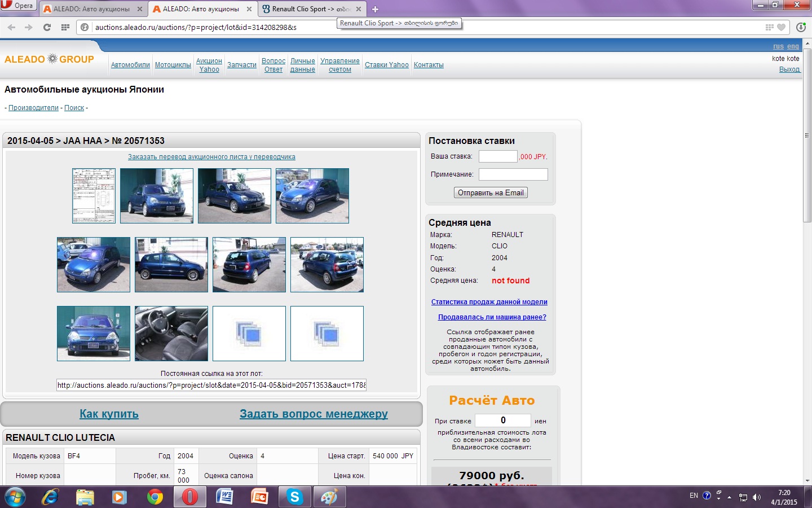Open the car interior photo thumbnail
Viewport: 812px width, 508px height.
[x=171, y=334]
